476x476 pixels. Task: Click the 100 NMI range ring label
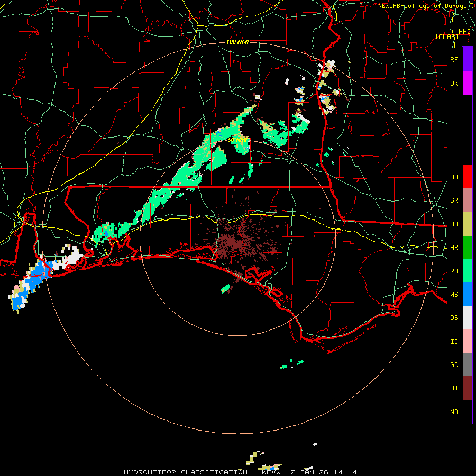237,42
